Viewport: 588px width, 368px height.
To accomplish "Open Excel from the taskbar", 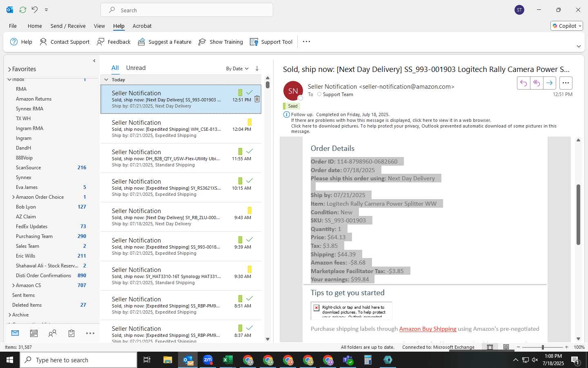I will [x=227, y=360].
